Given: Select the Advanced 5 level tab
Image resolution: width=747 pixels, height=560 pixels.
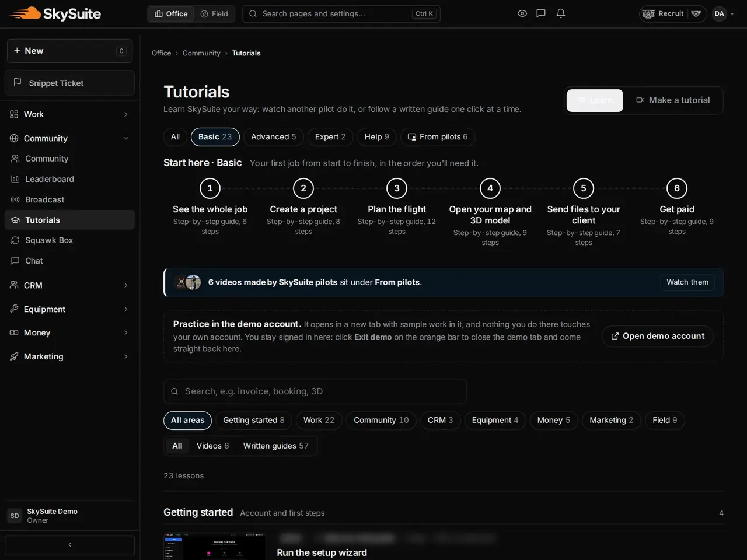Looking at the screenshot, I should (x=274, y=137).
